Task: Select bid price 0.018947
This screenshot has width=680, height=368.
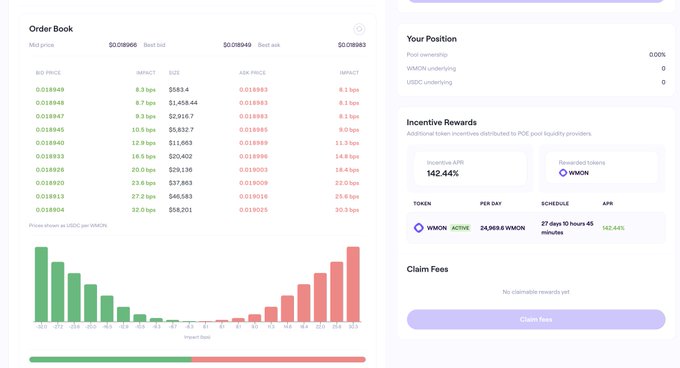Action: (x=50, y=116)
